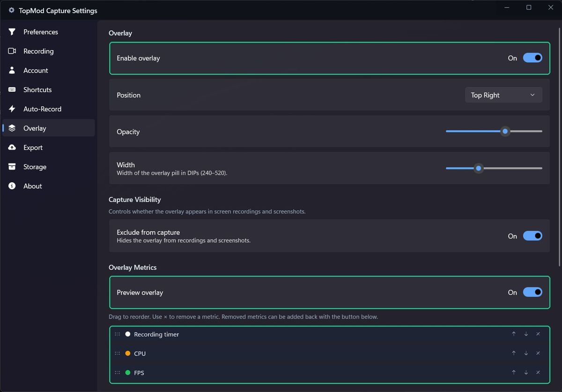Click the gear icon in title bar
The width and height of the screenshot is (562, 392).
tap(12, 10)
